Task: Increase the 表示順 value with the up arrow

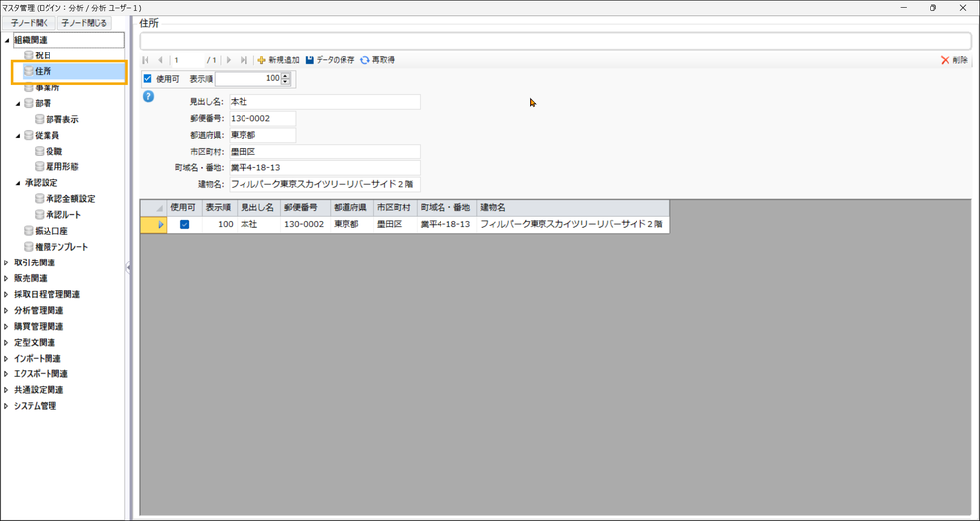Action: [x=286, y=76]
